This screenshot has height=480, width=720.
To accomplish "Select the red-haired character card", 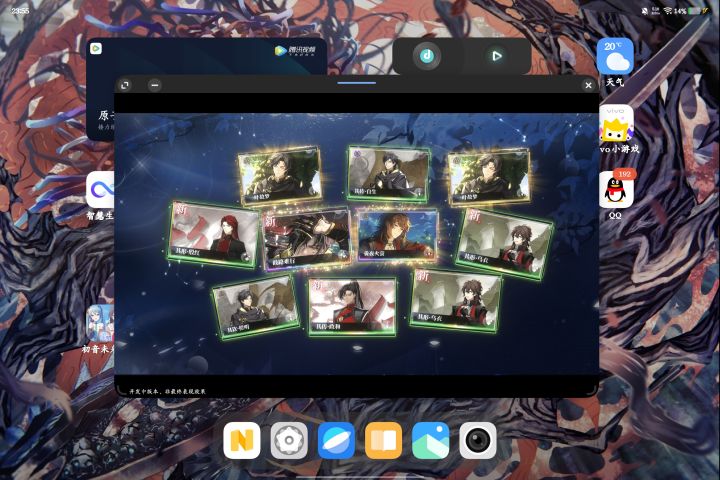I will (213, 234).
